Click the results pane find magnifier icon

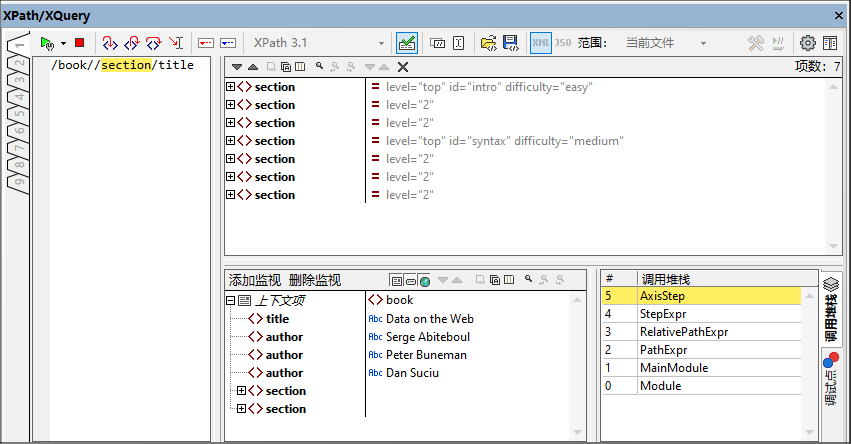[320, 66]
